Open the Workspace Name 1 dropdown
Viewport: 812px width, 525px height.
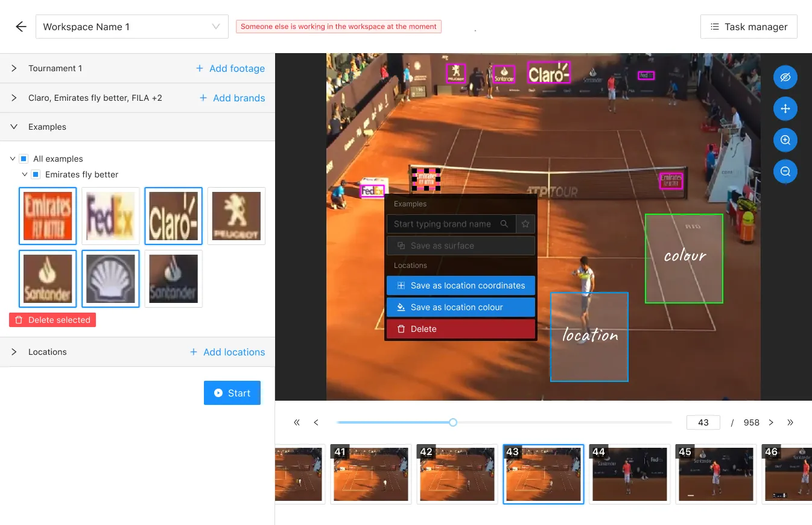tap(132, 27)
